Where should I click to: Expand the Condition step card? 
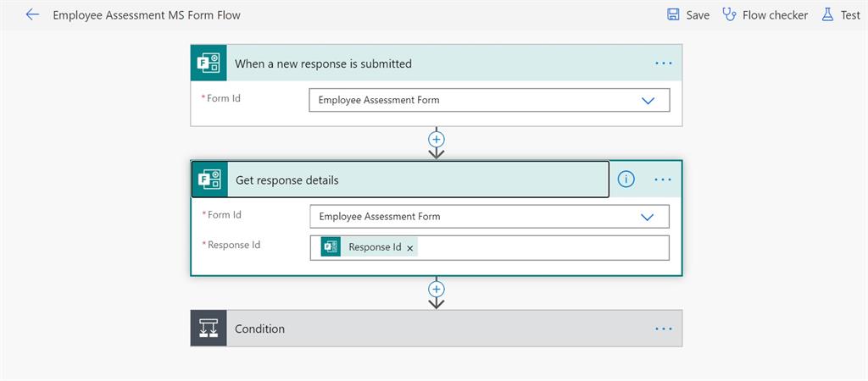[x=424, y=329]
